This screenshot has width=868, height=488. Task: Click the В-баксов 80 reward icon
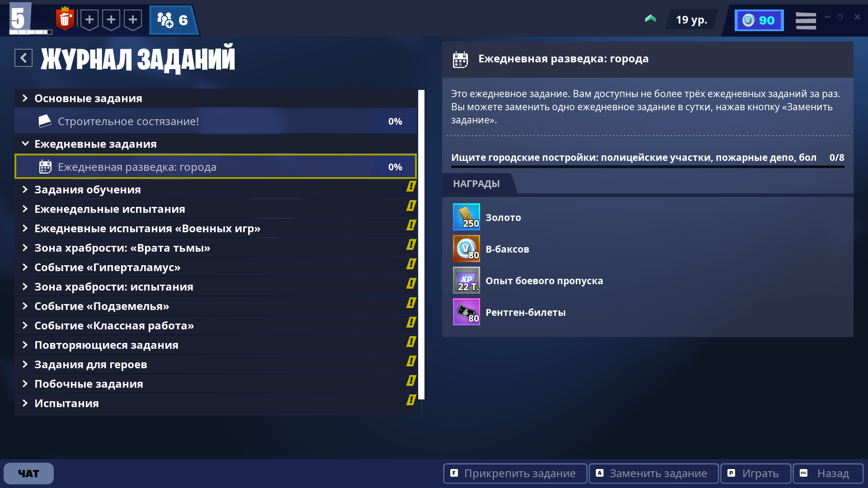click(467, 249)
